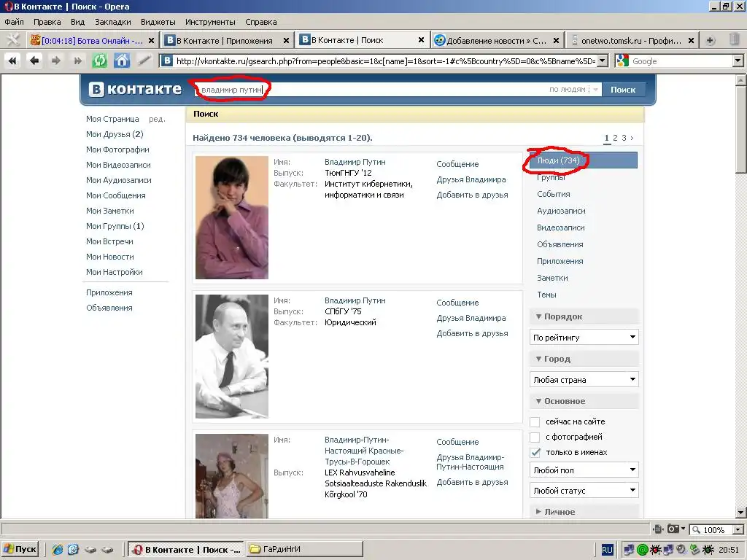Click the black-and-white profile photo thumbnail
Image resolution: width=747 pixels, height=560 pixels.
tap(232, 356)
